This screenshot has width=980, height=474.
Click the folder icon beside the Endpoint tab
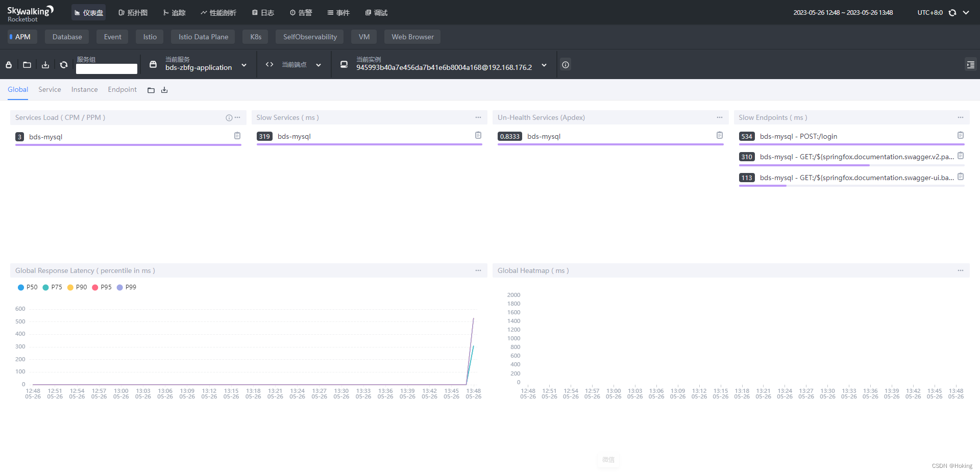[x=151, y=90]
